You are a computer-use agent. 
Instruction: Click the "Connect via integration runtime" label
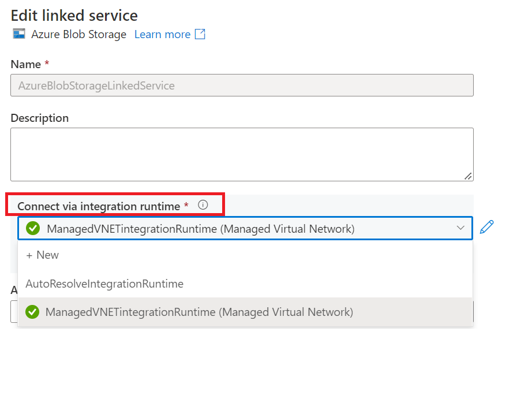coord(99,206)
